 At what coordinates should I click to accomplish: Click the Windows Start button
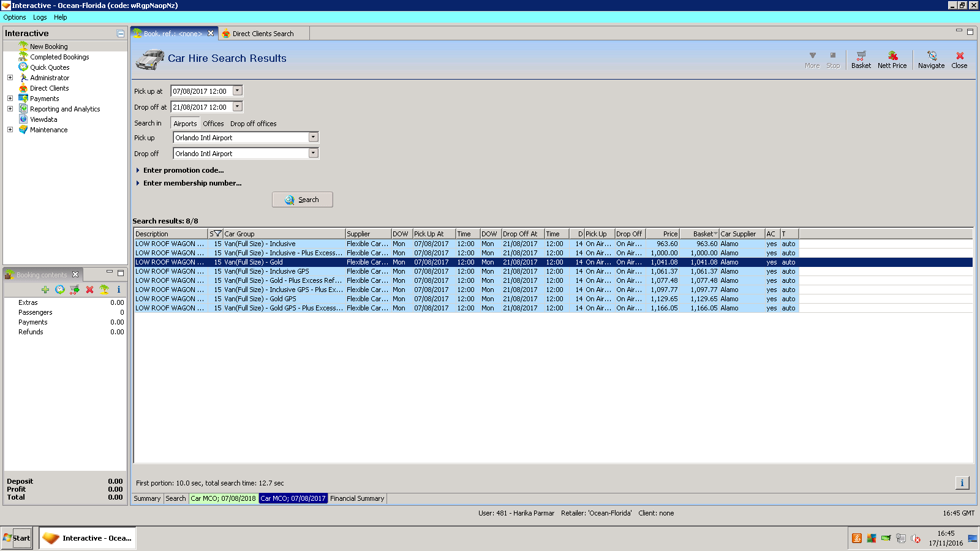17,538
